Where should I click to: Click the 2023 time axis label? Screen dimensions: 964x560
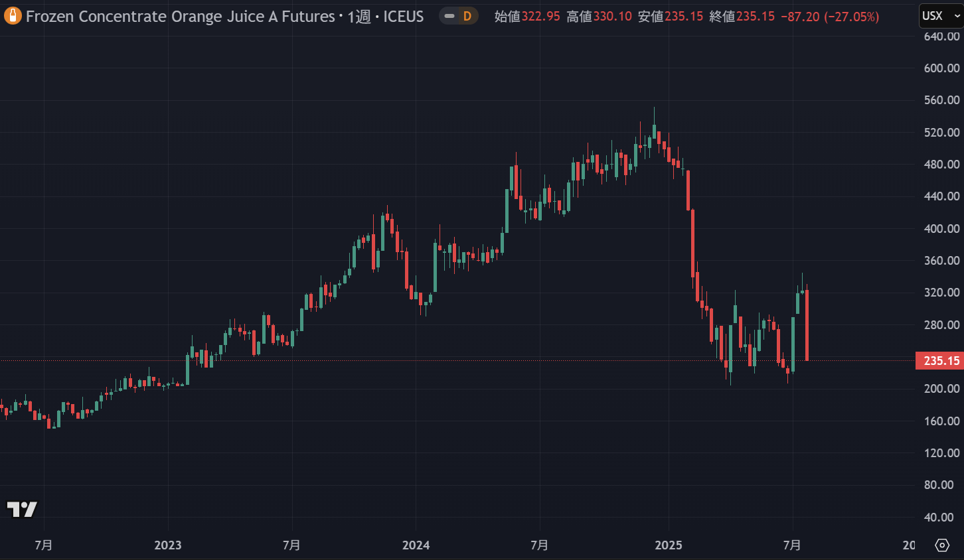click(168, 545)
